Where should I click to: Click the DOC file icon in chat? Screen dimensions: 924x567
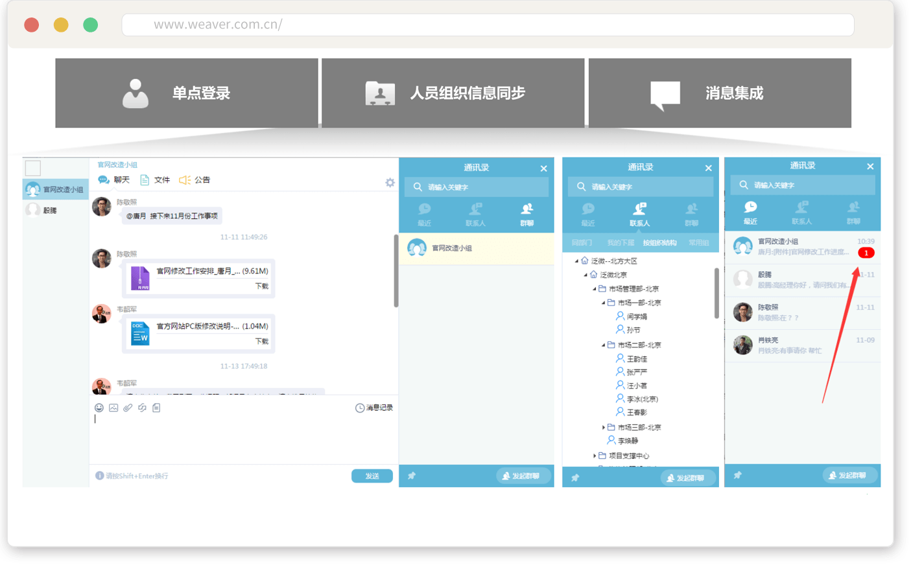point(140,333)
